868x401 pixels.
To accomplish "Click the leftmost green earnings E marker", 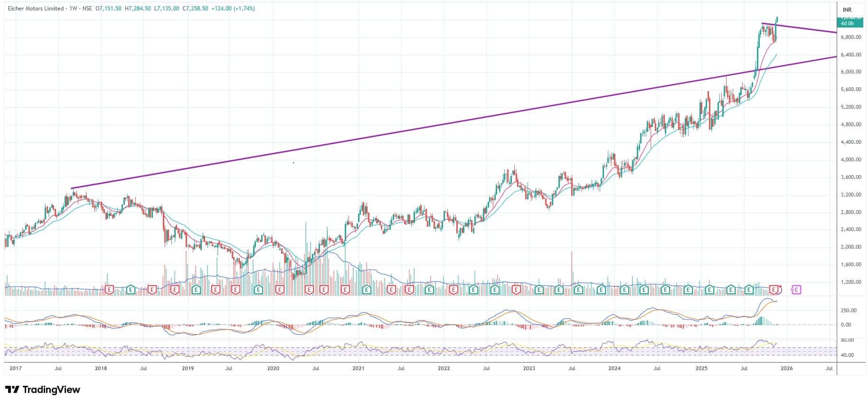I will tap(131, 289).
